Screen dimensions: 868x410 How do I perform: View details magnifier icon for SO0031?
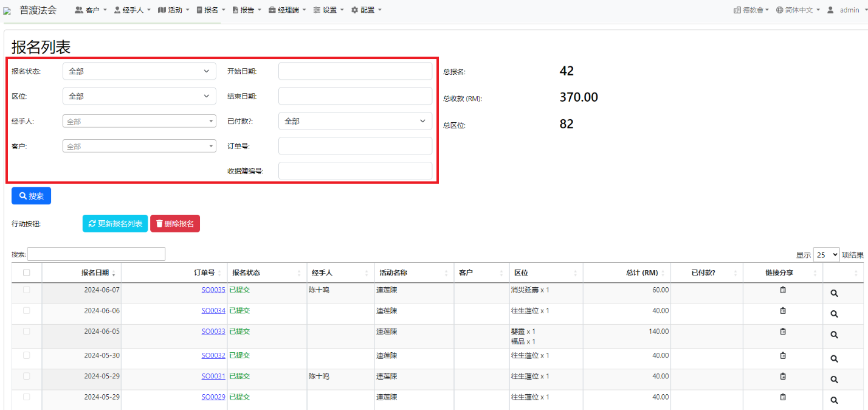pos(835,380)
